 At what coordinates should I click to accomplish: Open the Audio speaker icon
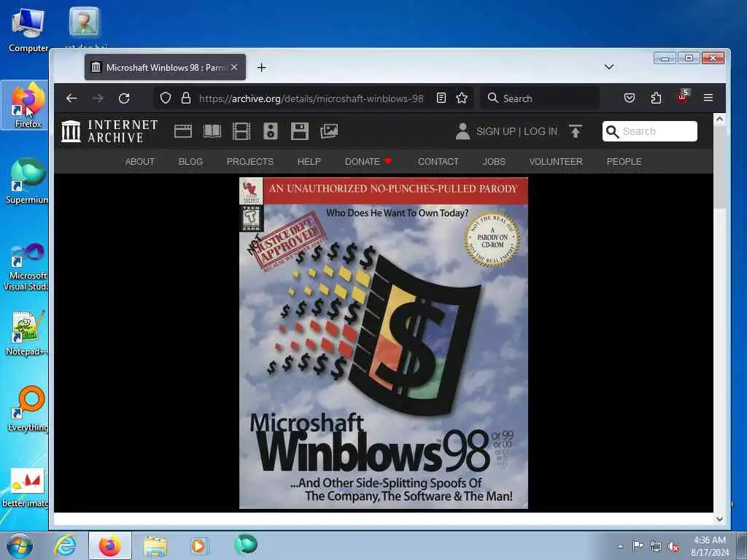(x=270, y=131)
